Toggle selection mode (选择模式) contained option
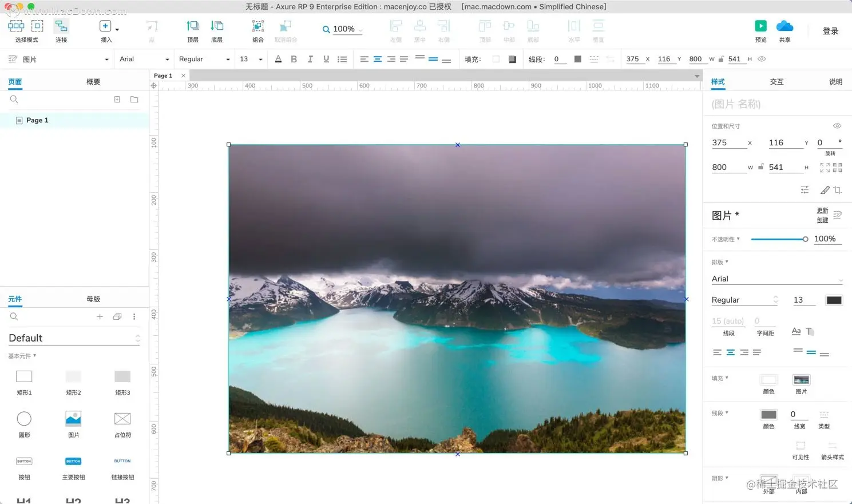 37,26
